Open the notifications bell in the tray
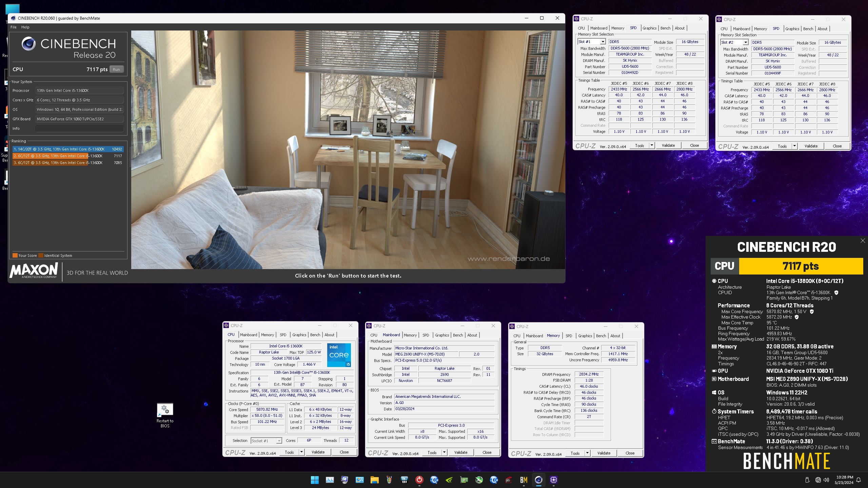 (859, 480)
